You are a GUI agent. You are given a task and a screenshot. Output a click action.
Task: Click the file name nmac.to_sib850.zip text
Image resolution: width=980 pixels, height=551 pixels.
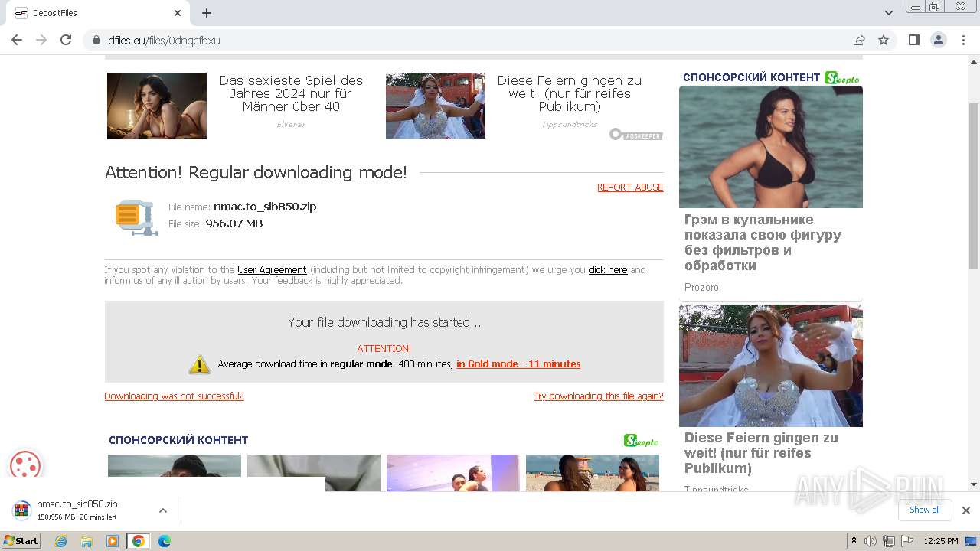(265, 207)
